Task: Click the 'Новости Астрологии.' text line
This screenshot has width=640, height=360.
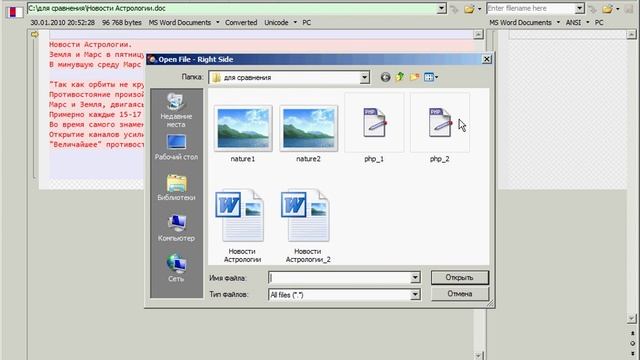Action: [91, 44]
